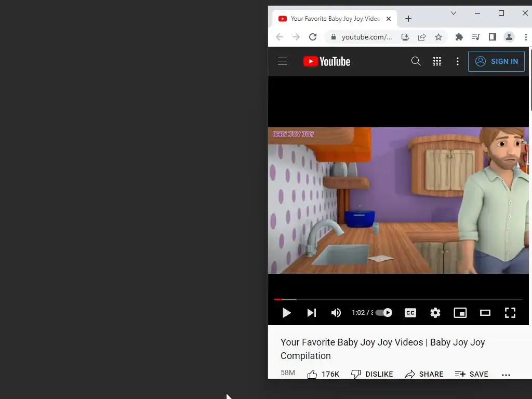Screen dimensions: 532x399
Task: Seek on the video progress bar
Action: point(398,300)
